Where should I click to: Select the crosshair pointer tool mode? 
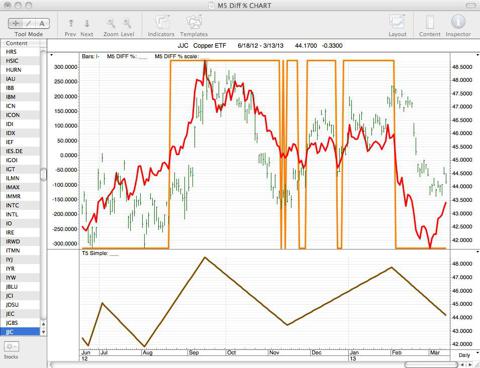click(15, 23)
